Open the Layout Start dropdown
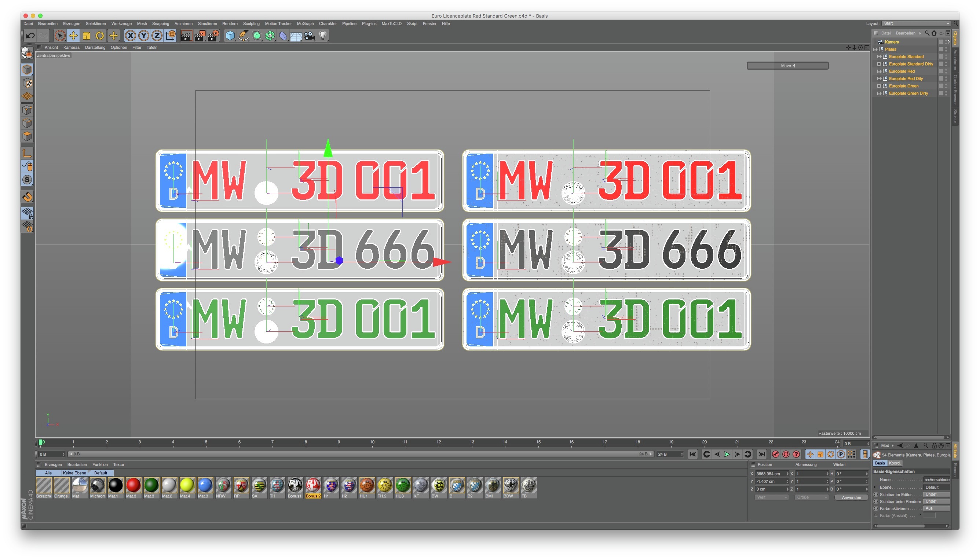The image size is (980, 559). coord(916,23)
